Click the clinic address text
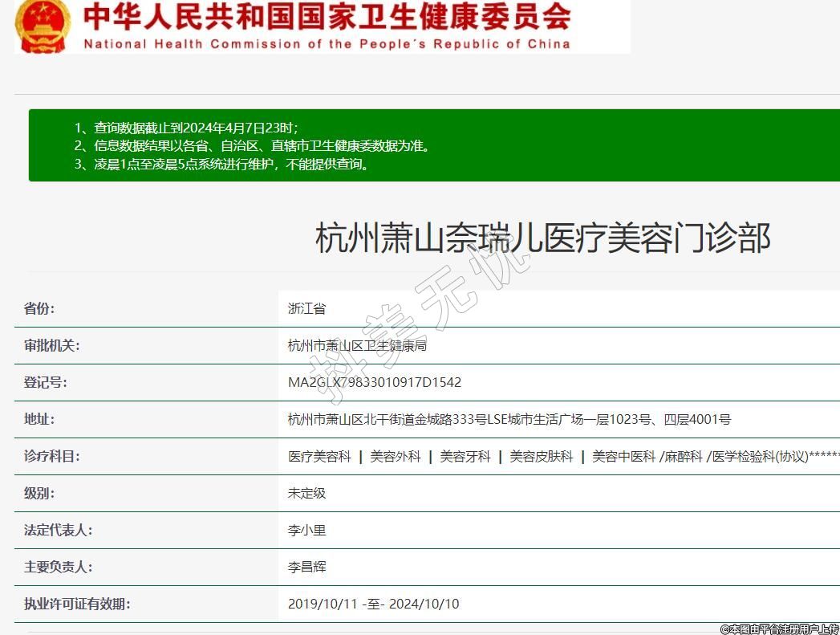 [509, 420]
